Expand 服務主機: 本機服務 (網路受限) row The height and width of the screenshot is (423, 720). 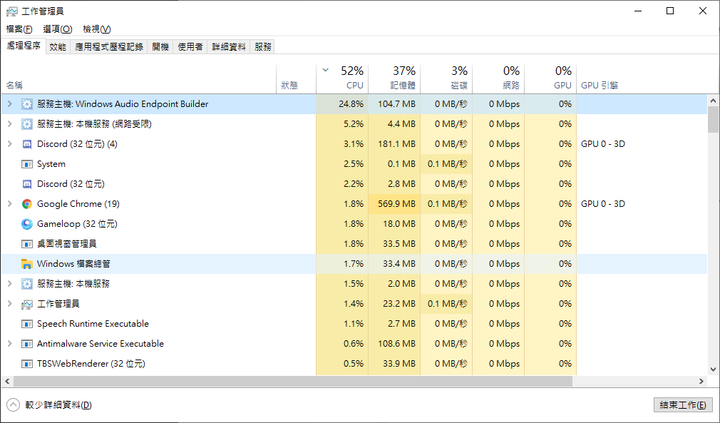click(10, 124)
